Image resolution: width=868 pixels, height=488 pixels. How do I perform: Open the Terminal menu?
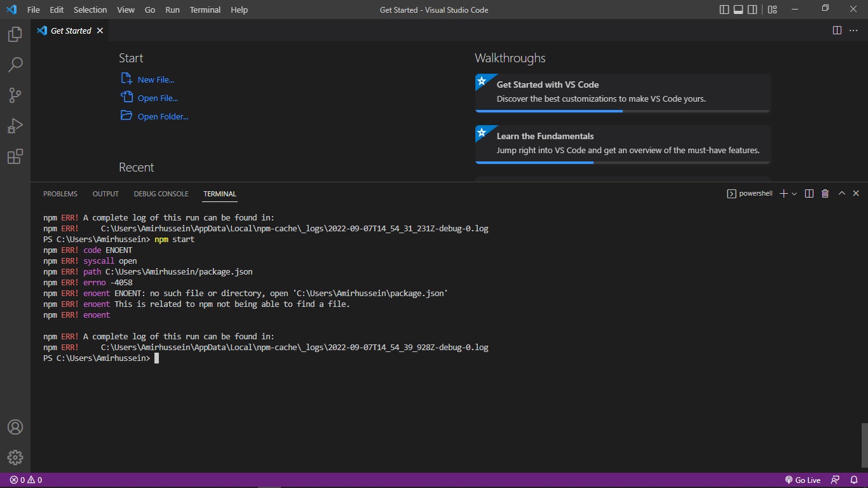point(205,10)
